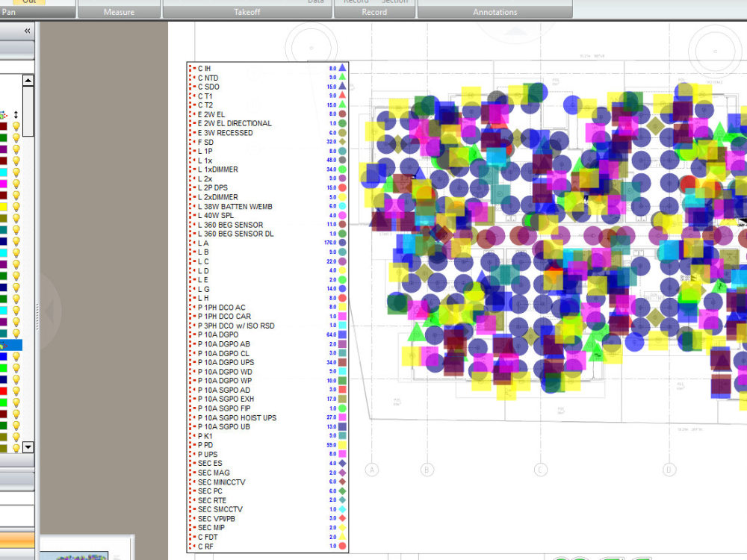This screenshot has width=747, height=560.
Task: Click the red marker beside the L C row
Action: (x=193, y=261)
